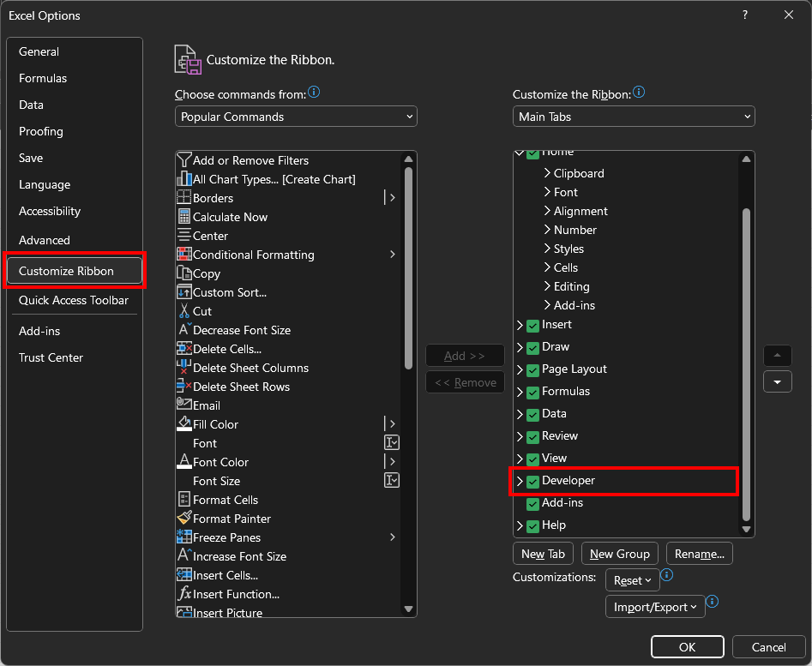The height and width of the screenshot is (666, 812).
Task: Click info icon beside Choose commands from
Action: 314,93
